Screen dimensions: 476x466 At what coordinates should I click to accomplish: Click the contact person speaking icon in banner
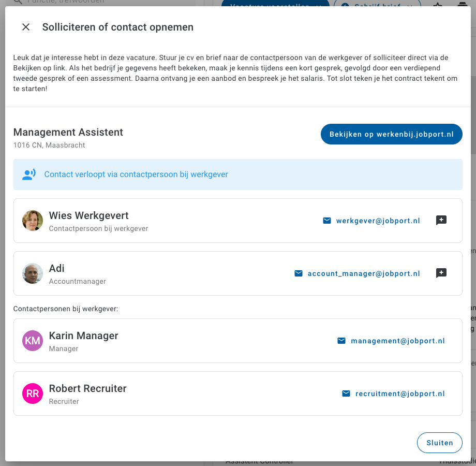coord(29,174)
